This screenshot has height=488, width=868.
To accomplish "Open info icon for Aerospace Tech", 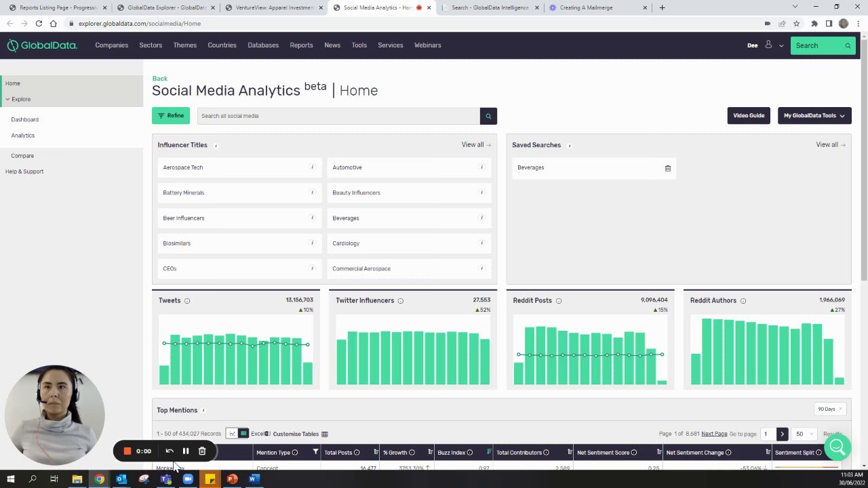I will point(312,167).
